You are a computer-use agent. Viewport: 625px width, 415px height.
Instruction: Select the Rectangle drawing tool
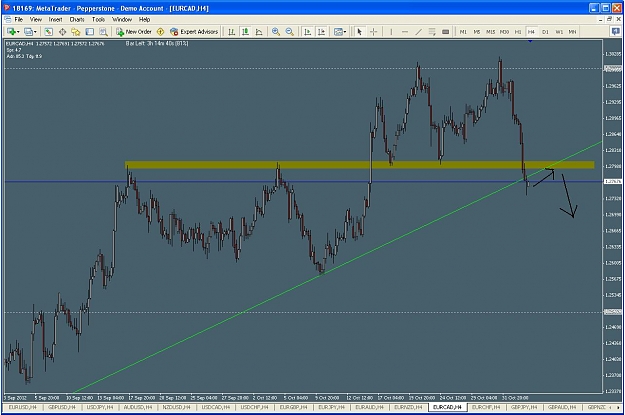[x=446, y=31]
